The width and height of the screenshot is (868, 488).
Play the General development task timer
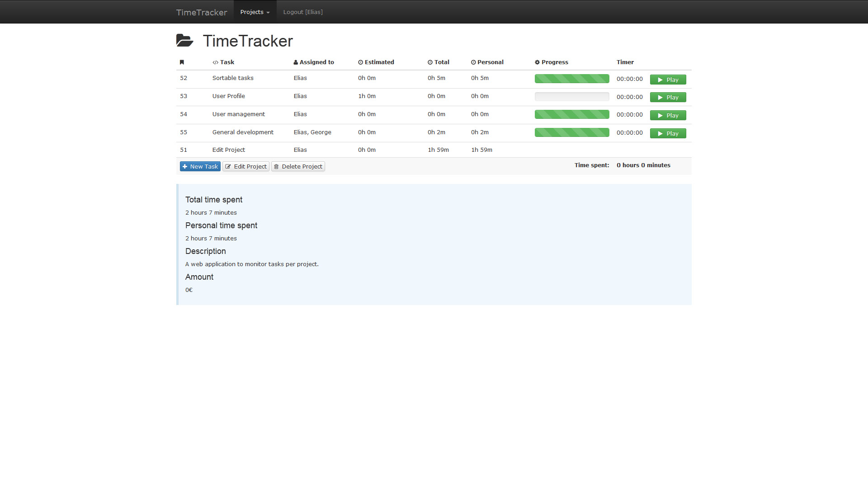668,133
